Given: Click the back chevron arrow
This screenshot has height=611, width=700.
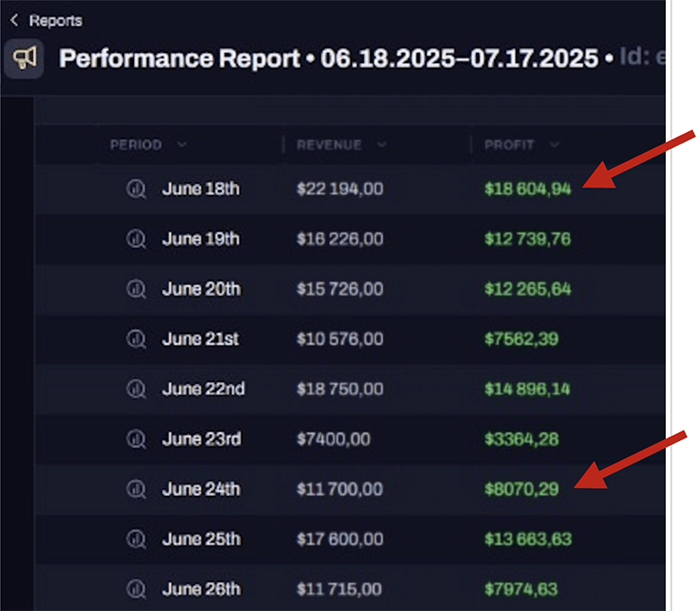Looking at the screenshot, I should pos(14,20).
